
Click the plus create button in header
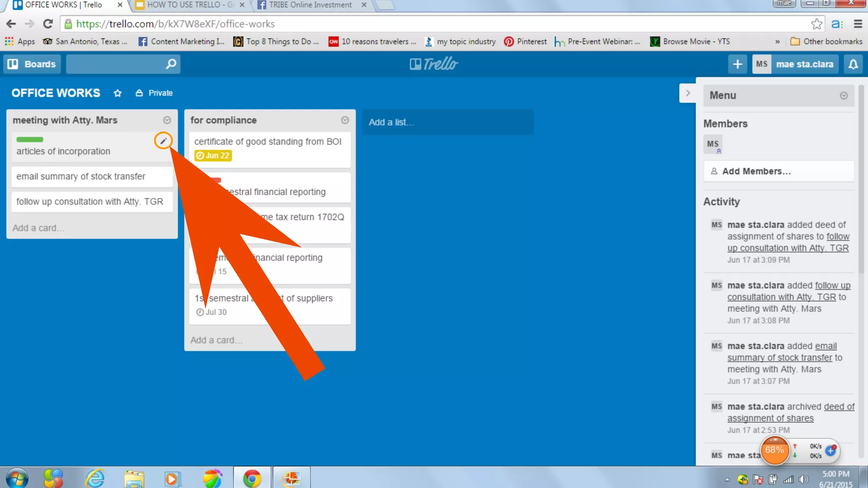tap(737, 64)
